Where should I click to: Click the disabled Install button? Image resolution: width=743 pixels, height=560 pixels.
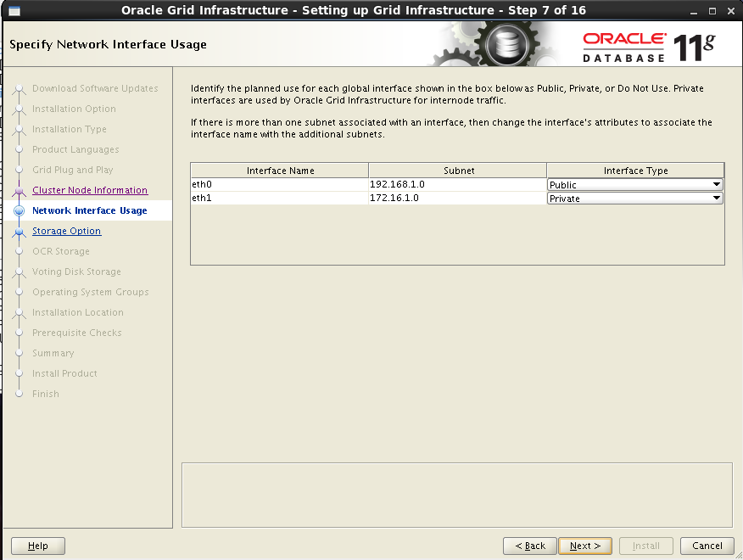[645, 546]
